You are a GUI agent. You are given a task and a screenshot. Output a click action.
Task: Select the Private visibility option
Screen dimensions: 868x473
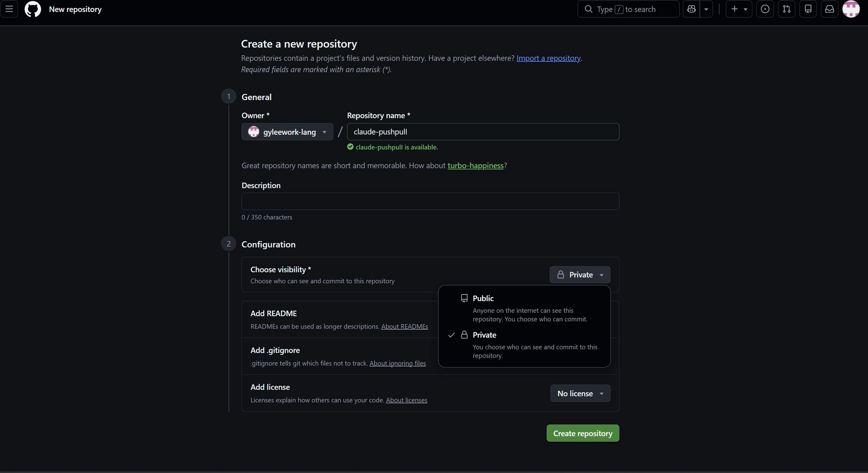tap(524, 345)
